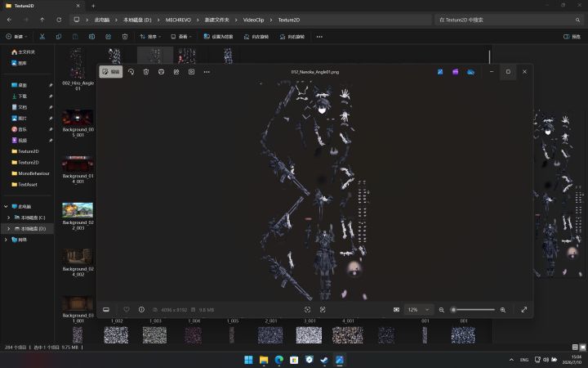Click VideoClip in the address breadcrumb

point(253,20)
